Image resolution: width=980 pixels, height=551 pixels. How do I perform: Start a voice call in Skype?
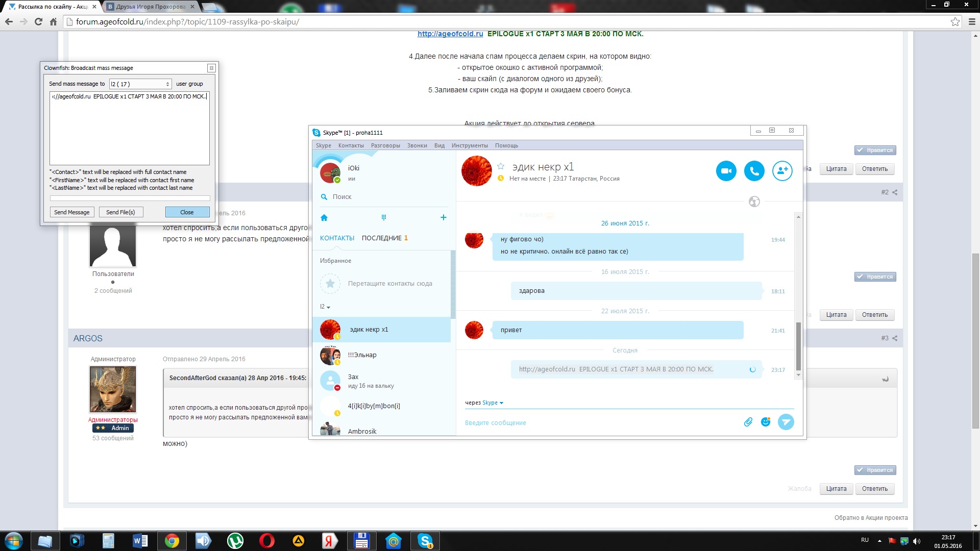[754, 171]
